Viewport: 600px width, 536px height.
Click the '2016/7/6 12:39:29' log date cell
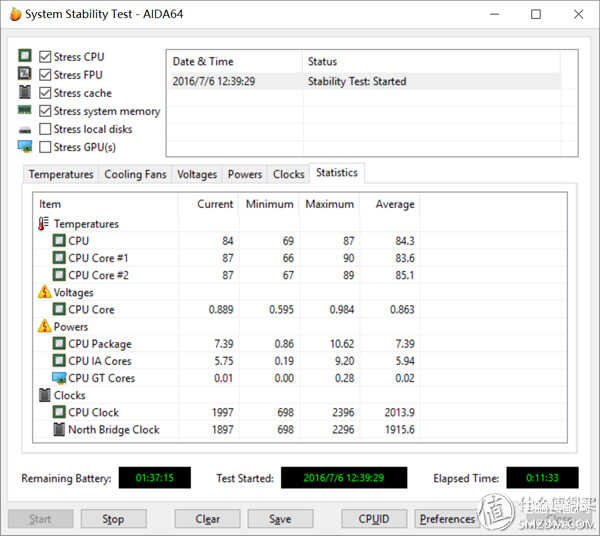pyautogui.click(x=214, y=81)
